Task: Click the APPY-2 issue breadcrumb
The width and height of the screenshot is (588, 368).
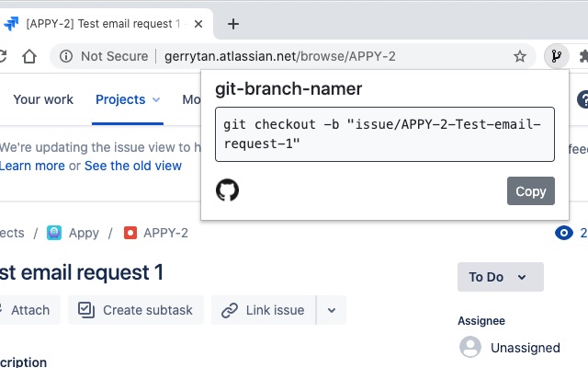Action: (x=165, y=233)
